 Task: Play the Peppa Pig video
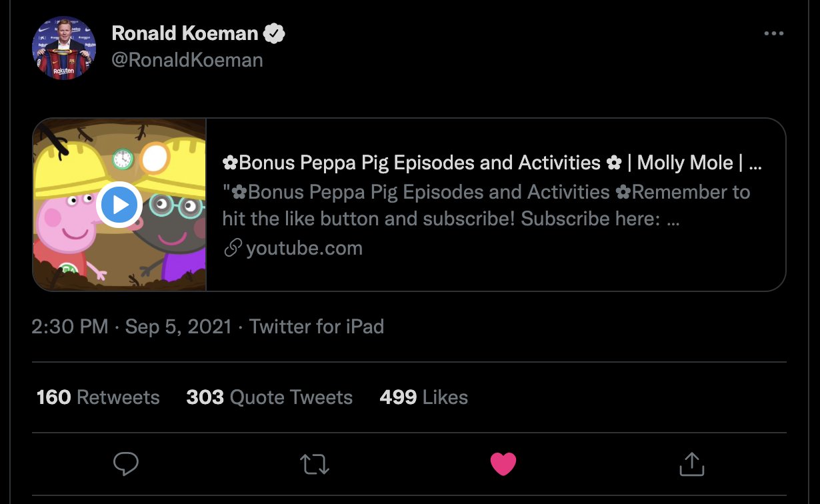(119, 205)
